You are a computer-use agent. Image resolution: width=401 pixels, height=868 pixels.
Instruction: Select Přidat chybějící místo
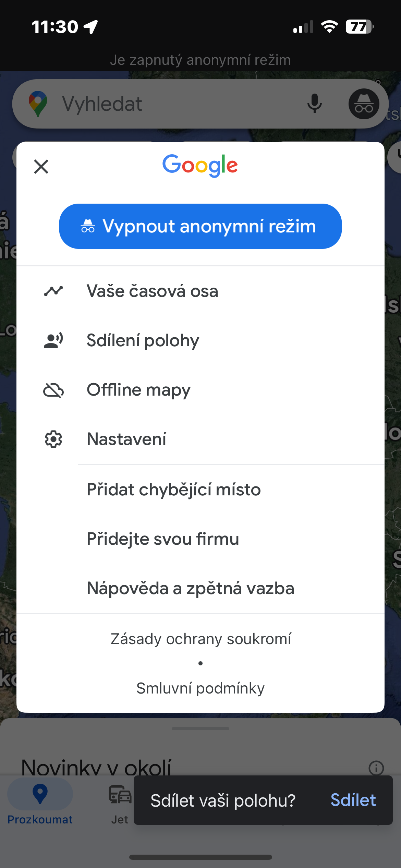click(173, 490)
